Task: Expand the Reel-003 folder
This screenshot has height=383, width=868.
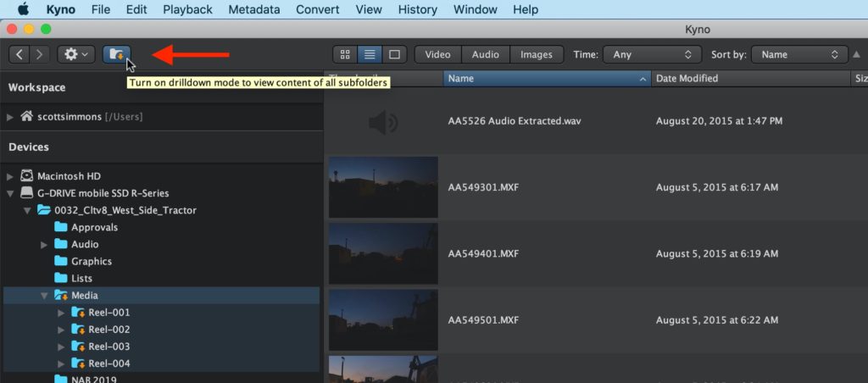Action: [61, 347]
